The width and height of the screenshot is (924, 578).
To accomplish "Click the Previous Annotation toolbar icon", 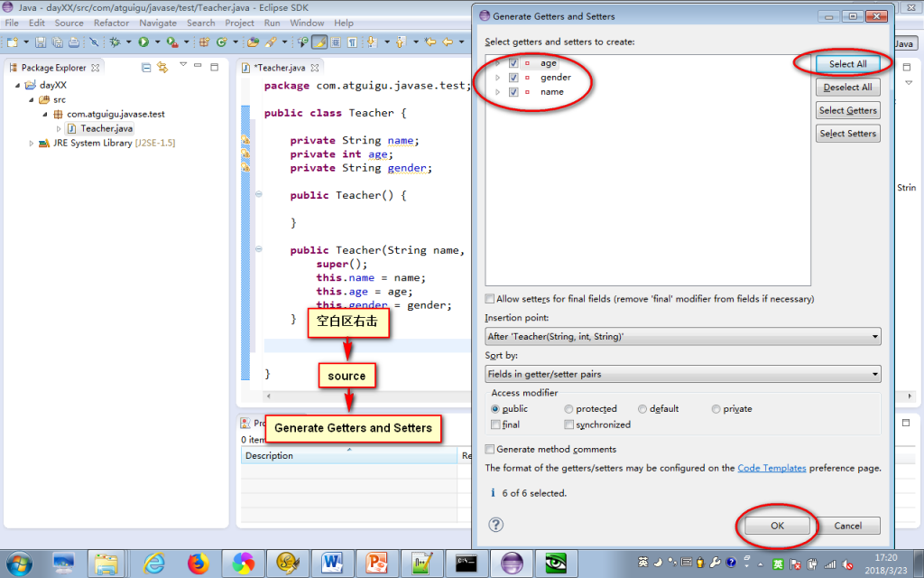I will [x=401, y=42].
